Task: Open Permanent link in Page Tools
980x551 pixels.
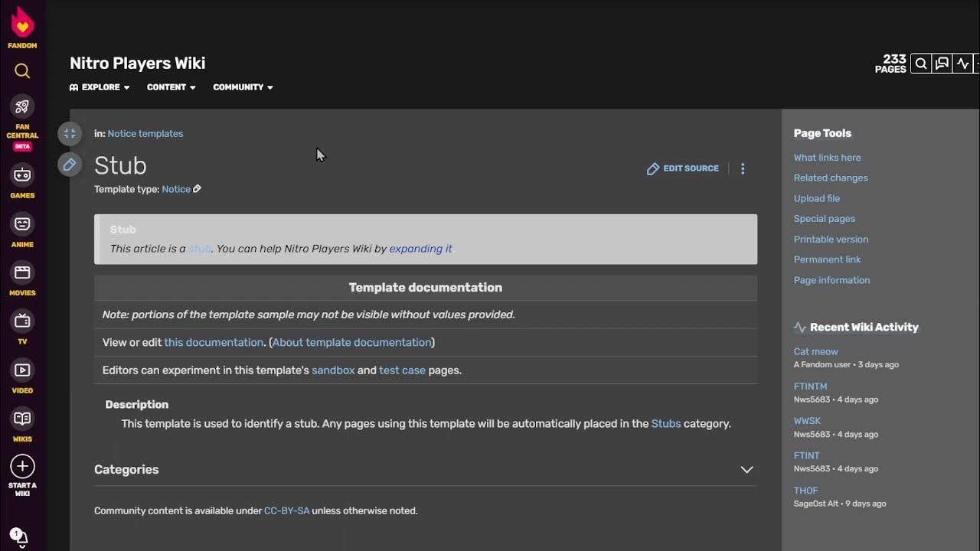Action: pos(827,260)
